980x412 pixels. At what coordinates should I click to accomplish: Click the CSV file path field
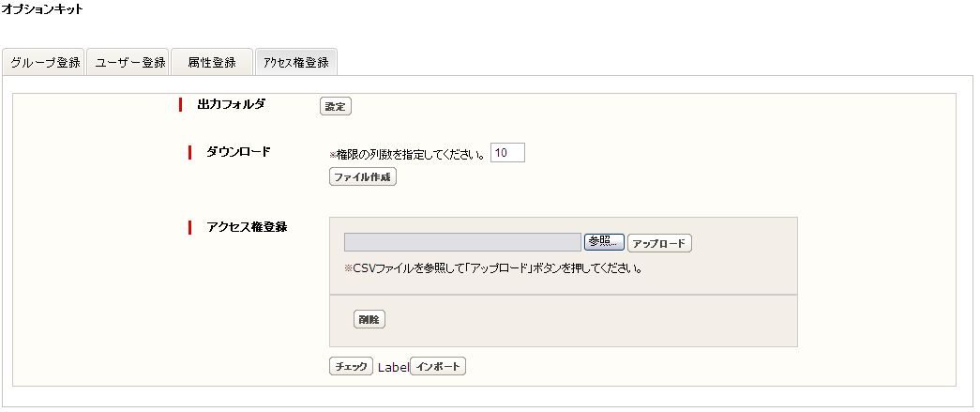[x=462, y=242]
